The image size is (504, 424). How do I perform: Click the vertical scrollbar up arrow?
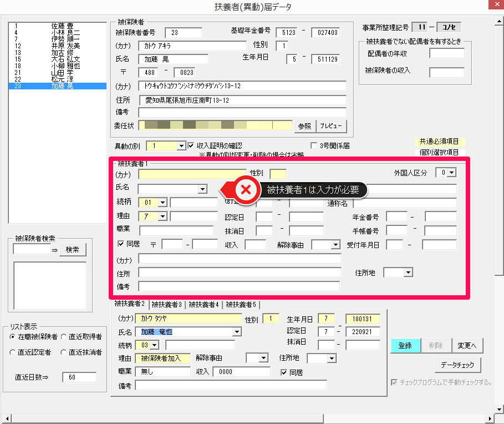pos(499,21)
